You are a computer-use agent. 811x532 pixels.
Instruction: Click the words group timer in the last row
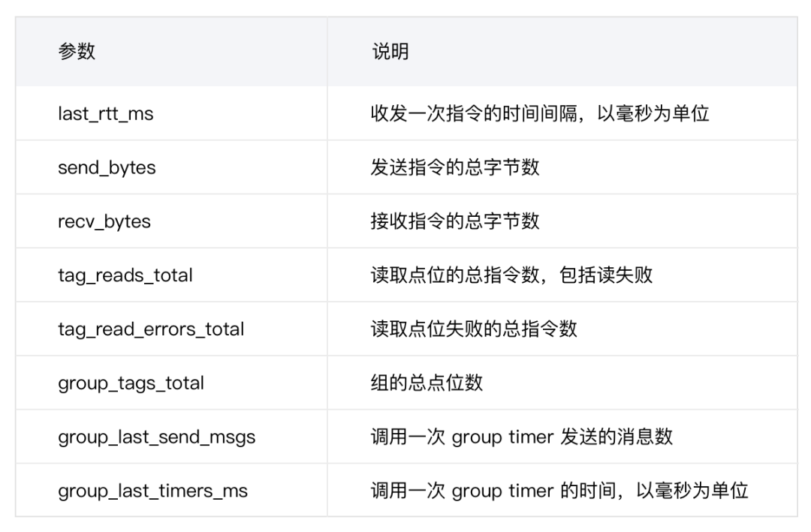pos(502,491)
